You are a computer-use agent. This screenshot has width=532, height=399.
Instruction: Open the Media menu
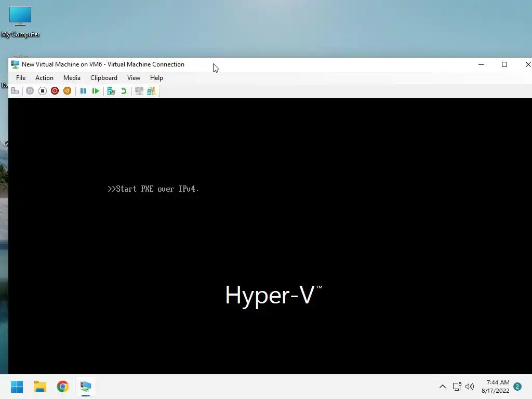pos(72,78)
